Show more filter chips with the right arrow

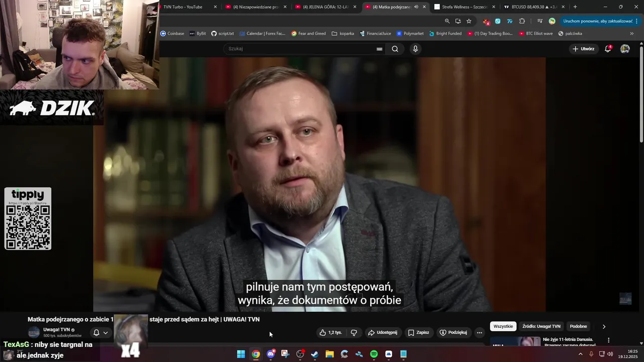(604, 326)
